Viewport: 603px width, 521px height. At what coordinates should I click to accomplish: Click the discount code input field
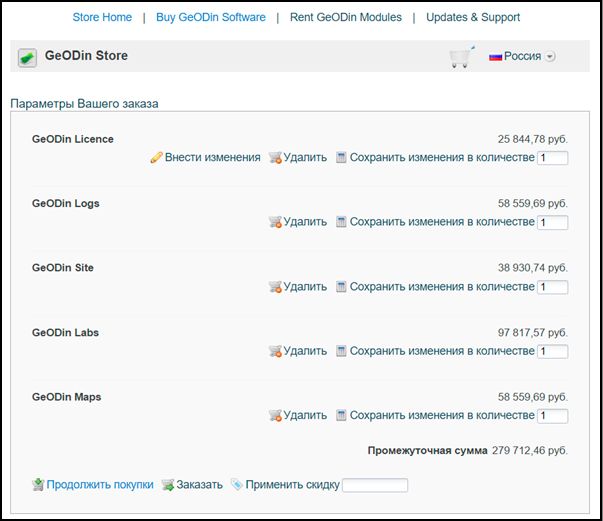[x=375, y=486]
